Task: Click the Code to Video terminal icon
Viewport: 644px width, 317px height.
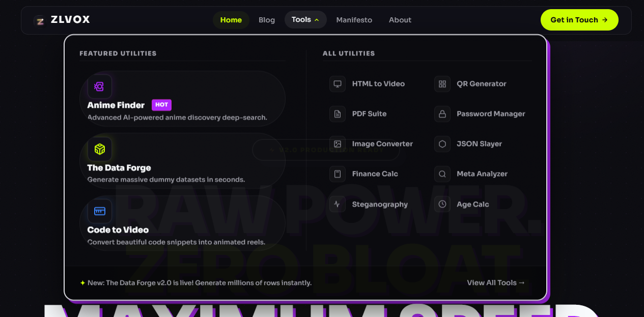Action: tap(99, 211)
